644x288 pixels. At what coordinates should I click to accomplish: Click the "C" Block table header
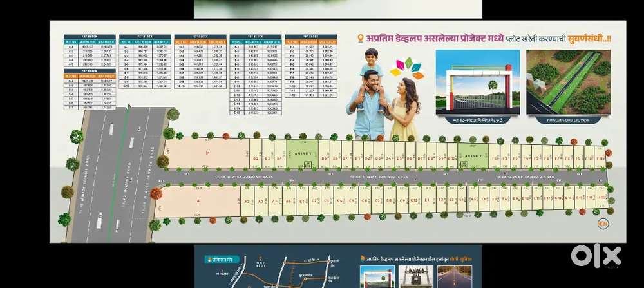tap(146, 37)
